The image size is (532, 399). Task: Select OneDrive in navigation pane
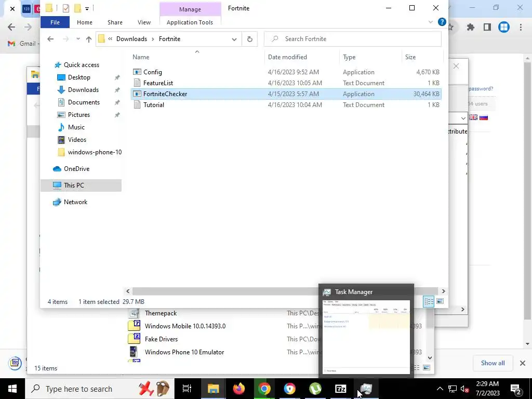[77, 169]
